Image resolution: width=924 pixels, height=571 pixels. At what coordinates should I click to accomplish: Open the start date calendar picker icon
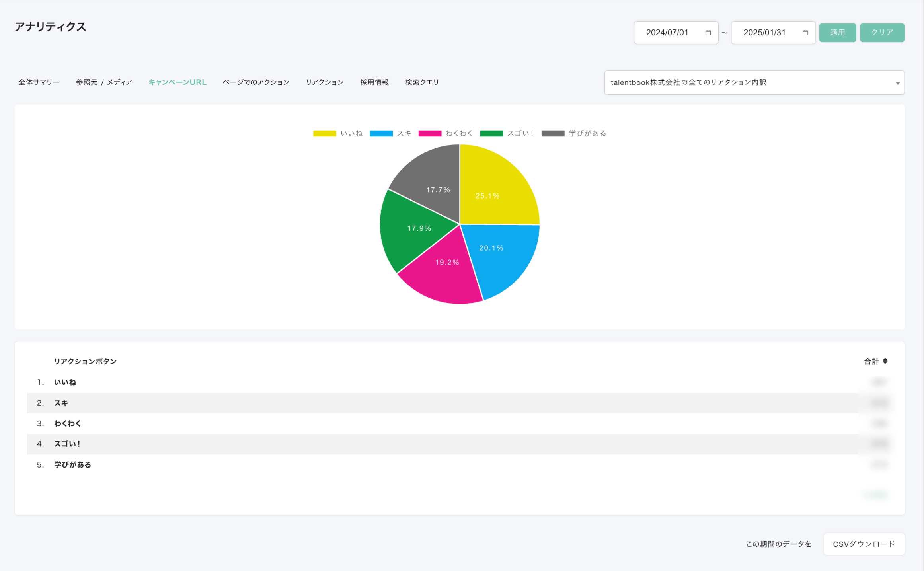[708, 33]
